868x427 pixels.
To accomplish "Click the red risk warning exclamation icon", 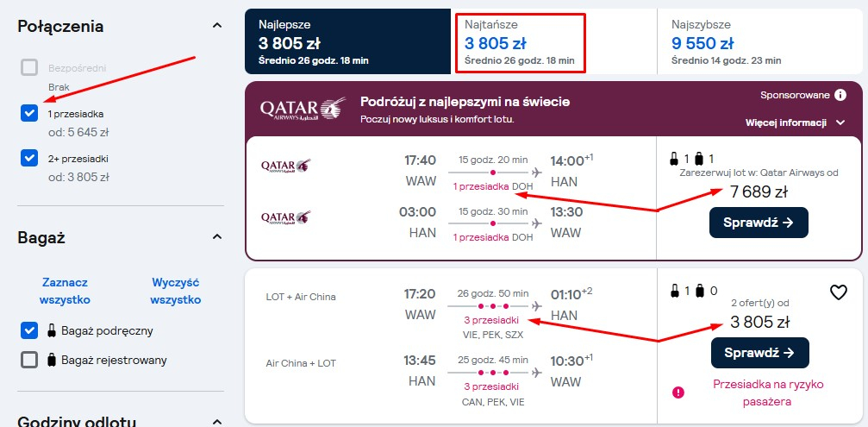I will 678,392.
